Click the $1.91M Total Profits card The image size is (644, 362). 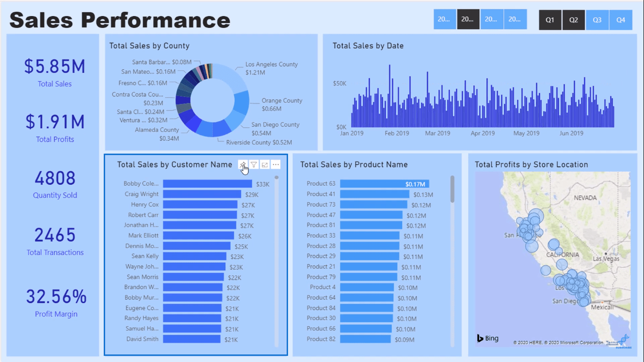[x=55, y=128]
